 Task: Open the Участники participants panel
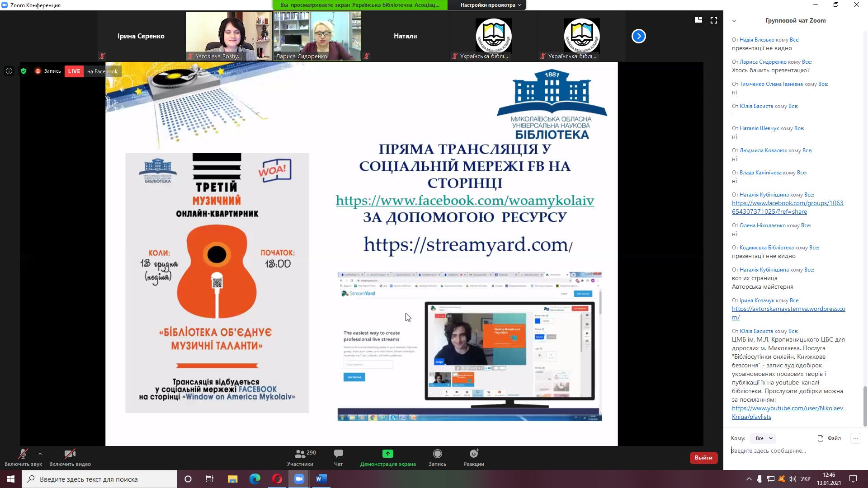point(300,457)
